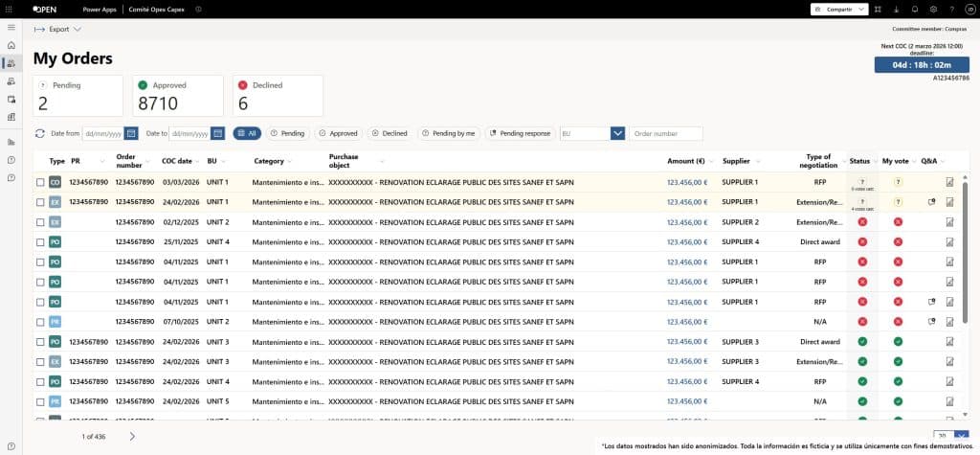
Task: Click into the Date from field
Action: coord(103,133)
